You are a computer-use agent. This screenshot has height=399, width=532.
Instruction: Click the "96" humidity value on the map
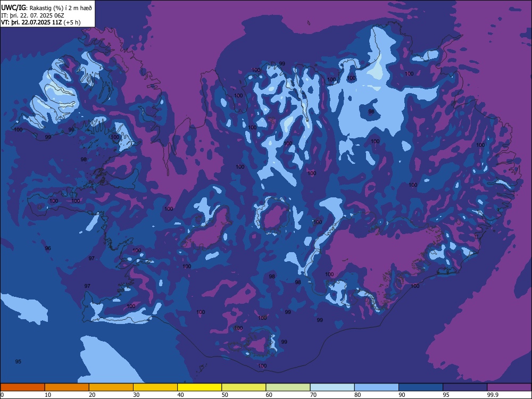tap(48, 248)
